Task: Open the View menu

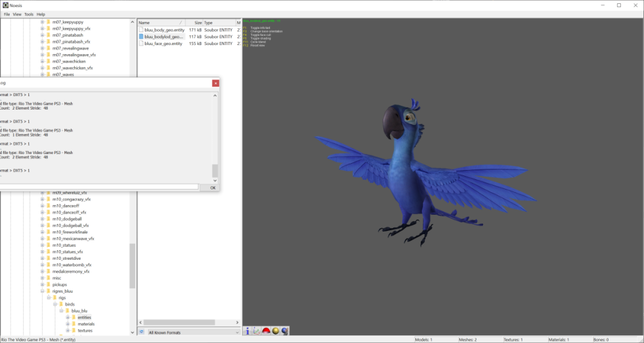Action: [x=17, y=14]
